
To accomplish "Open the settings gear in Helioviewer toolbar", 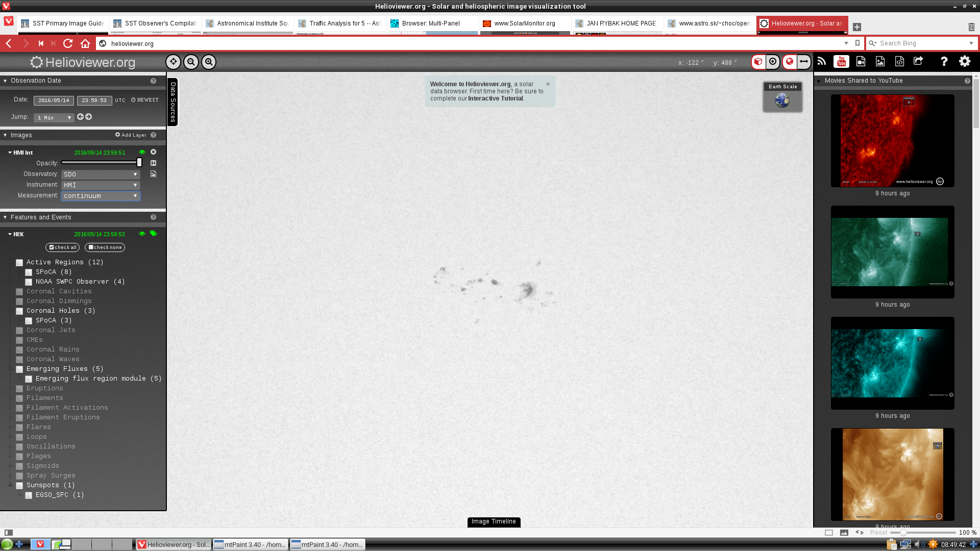I will coord(964,61).
